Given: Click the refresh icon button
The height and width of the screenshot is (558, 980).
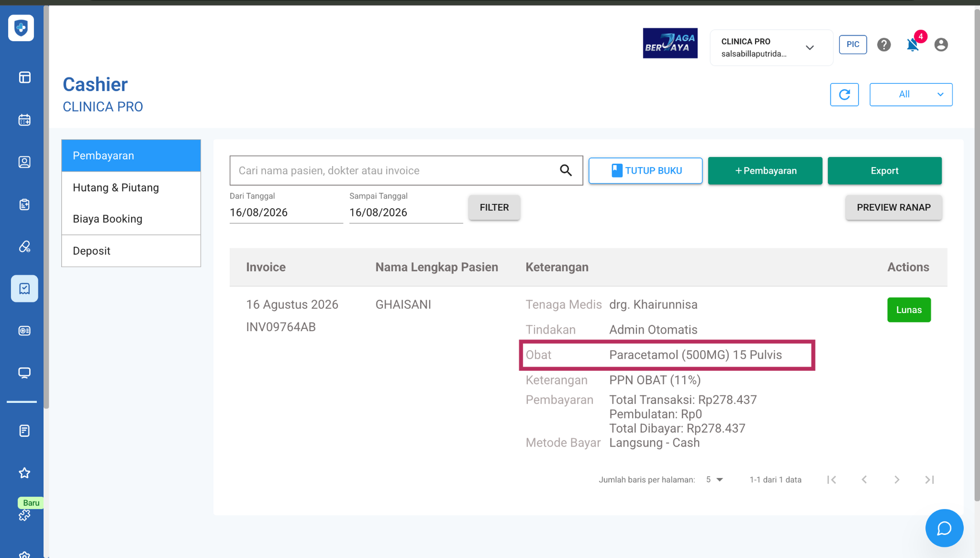Looking at the screenshot, I should coord(844,95).
